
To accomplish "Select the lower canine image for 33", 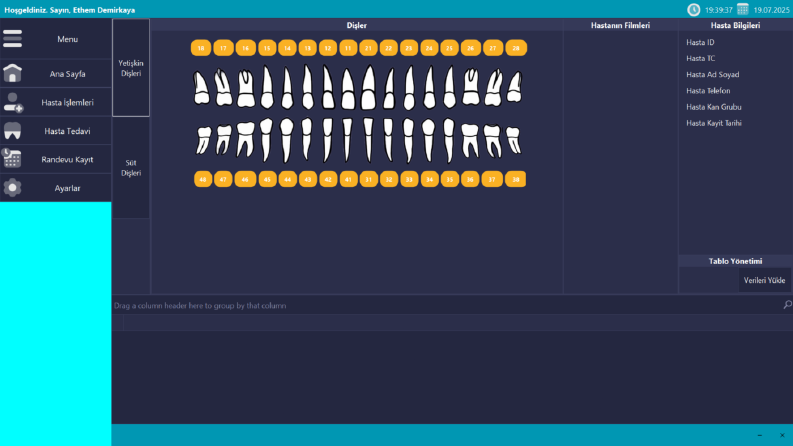I will (409, 141).
